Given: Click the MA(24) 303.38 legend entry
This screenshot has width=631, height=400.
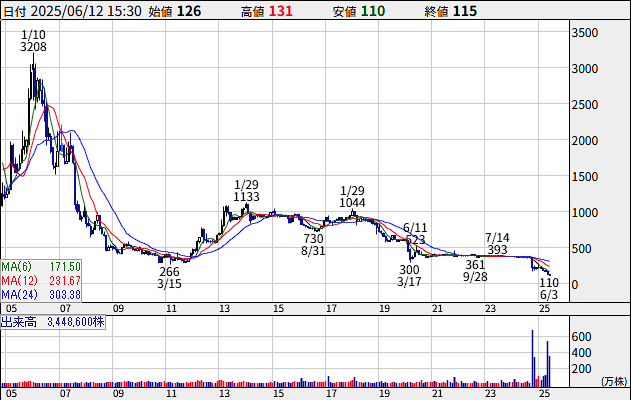Looking at the screenshot, I should click(x=41, y=295).
